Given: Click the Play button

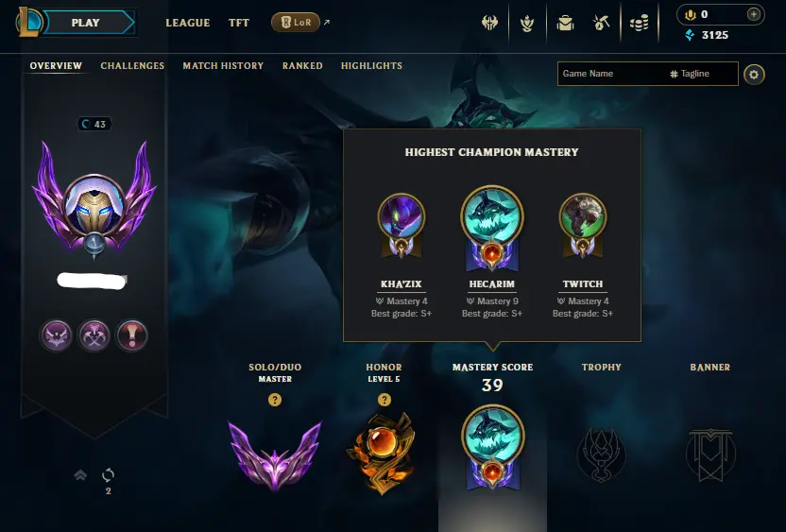Looking at the screenshot, I should point(86,23).
